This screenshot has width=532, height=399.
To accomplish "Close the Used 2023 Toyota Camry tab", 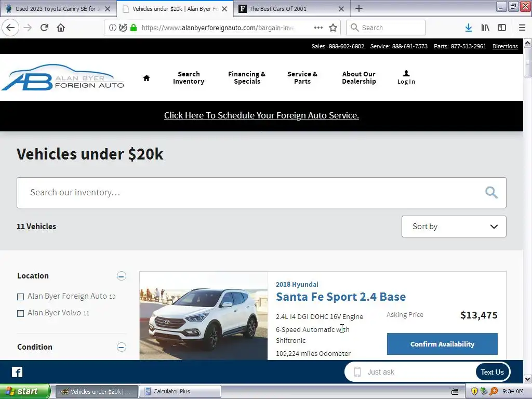I will point(108,9).
